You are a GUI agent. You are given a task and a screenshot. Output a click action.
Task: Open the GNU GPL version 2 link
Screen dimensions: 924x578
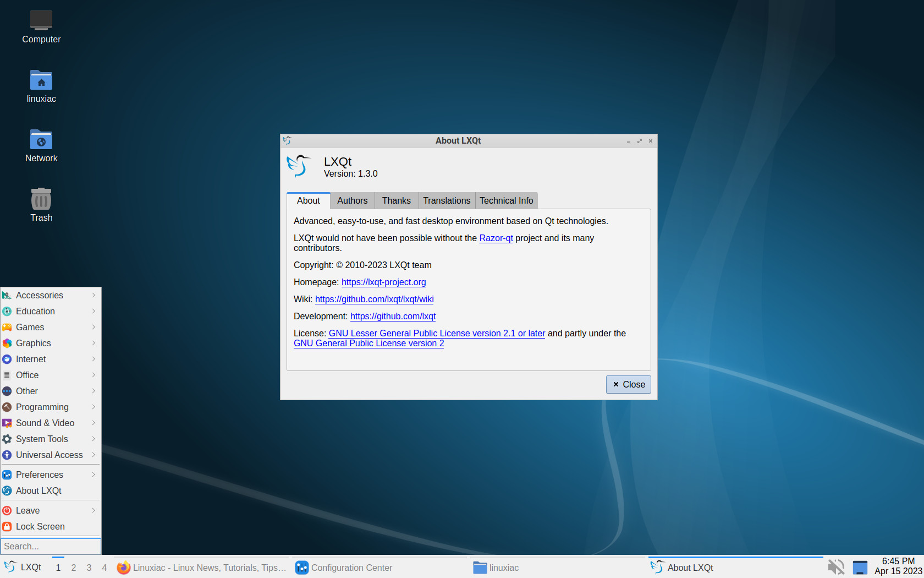pyautogui.click(x=369, y=343)
